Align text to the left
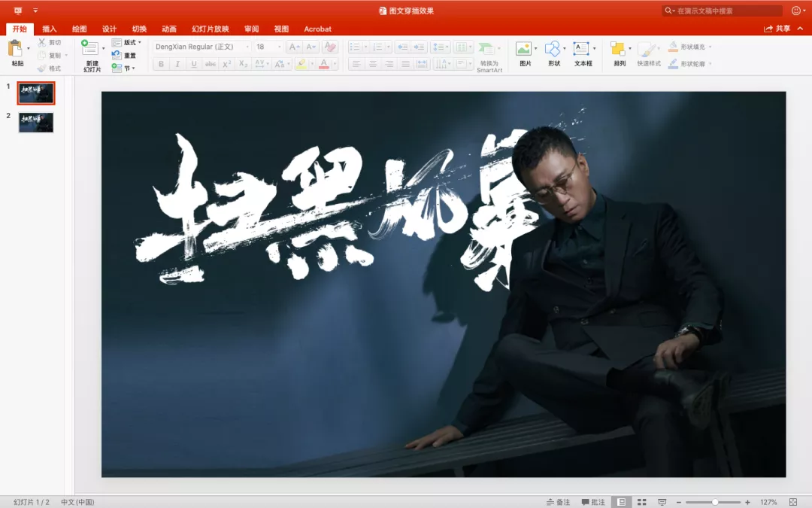This screenshot has width=812, height=508. 356,64
